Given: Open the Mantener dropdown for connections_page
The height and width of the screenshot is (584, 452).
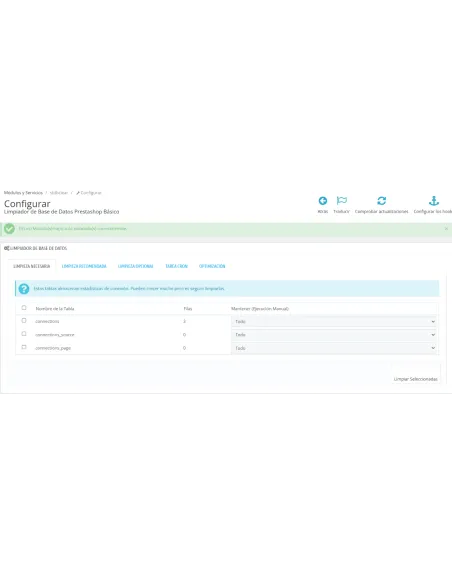Looking at the screenshot, I should pos(334,348).
